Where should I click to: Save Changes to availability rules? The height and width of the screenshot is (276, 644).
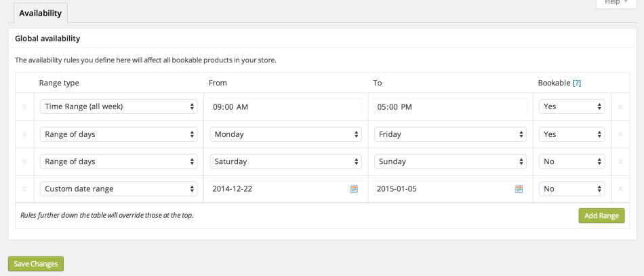click(35, 264)
